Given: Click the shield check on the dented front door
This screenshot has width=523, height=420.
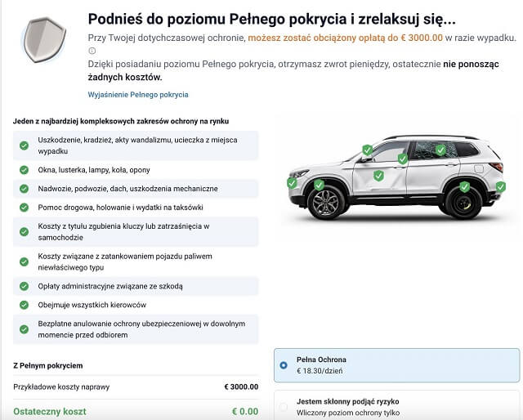Looking at the screenshot, I should 378,176.
